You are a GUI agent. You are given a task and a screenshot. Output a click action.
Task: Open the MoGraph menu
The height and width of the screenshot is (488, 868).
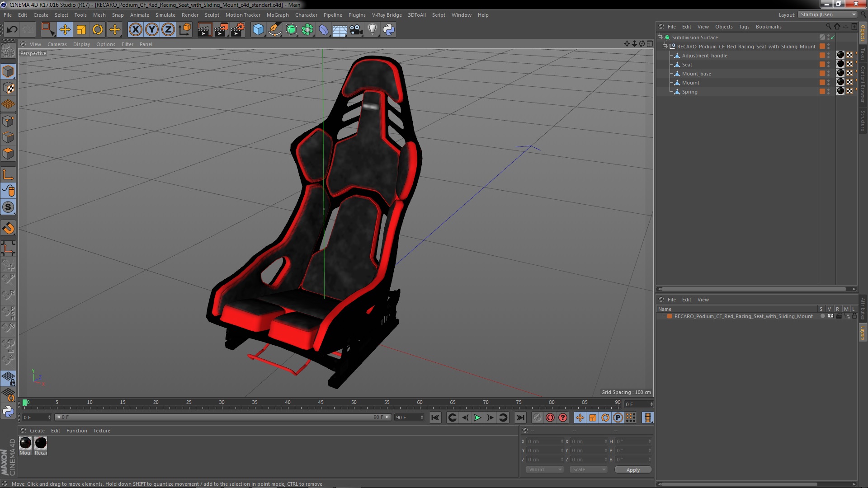[277, 15]
